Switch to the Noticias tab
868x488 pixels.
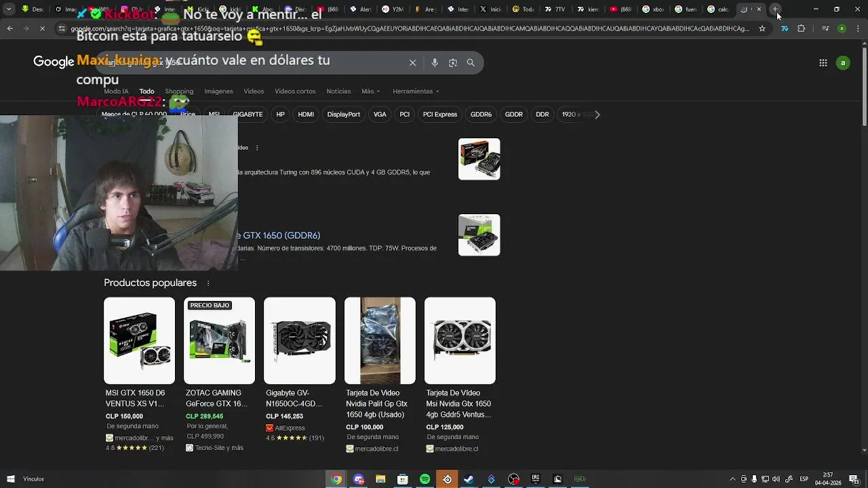pos(338,91)
